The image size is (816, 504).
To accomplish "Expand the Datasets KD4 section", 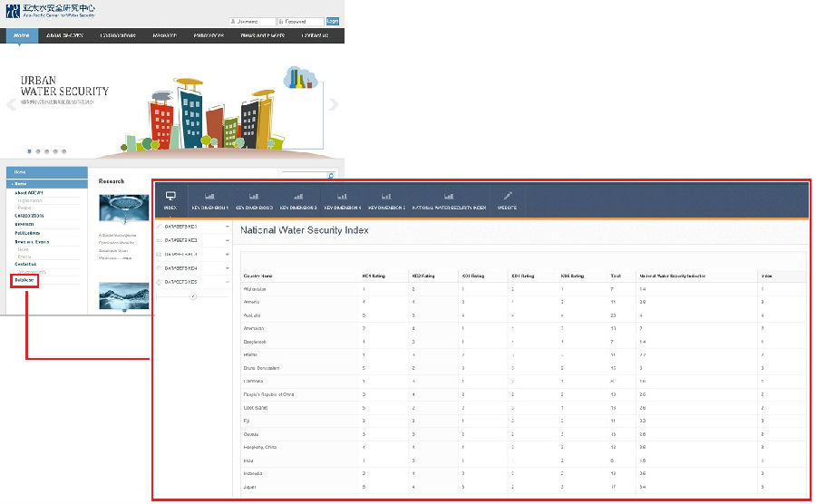I will [226, 268].
